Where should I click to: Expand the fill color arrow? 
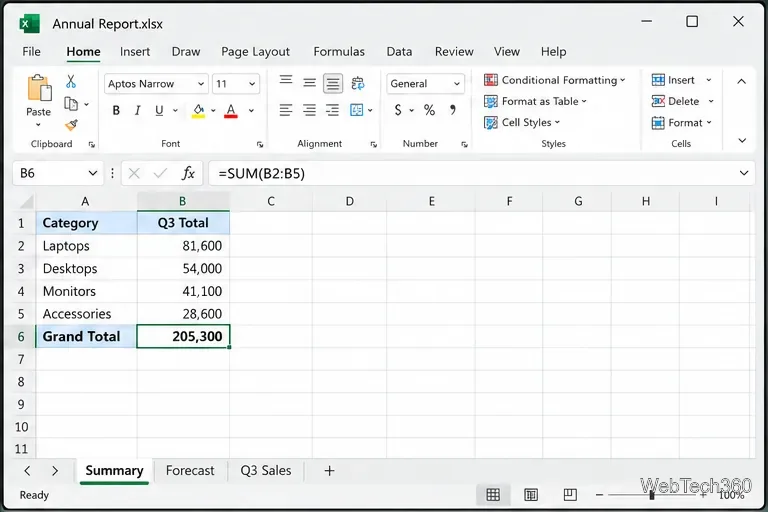(213, 111)
